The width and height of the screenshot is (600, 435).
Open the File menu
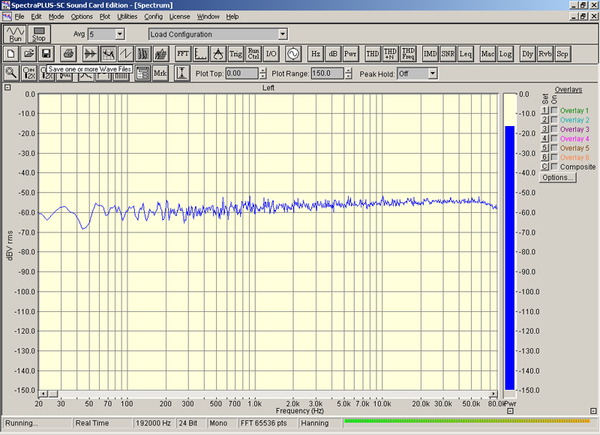pos(20,16)
